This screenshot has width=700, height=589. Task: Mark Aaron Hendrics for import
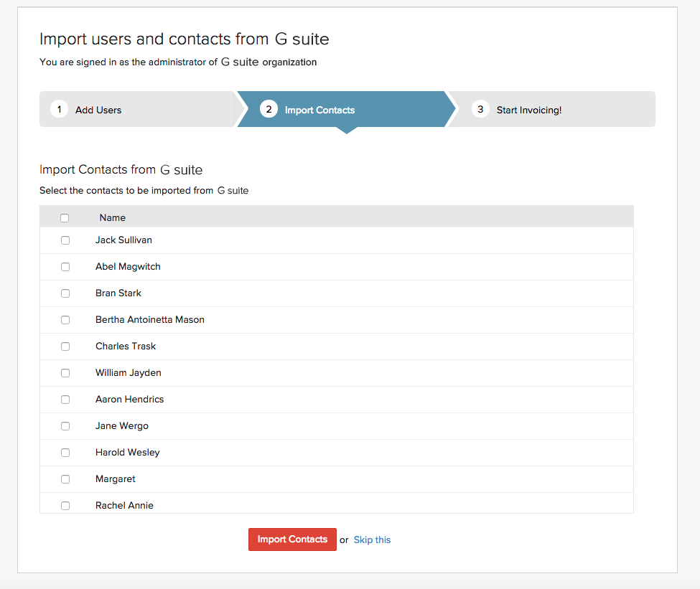tap(65, 400)
